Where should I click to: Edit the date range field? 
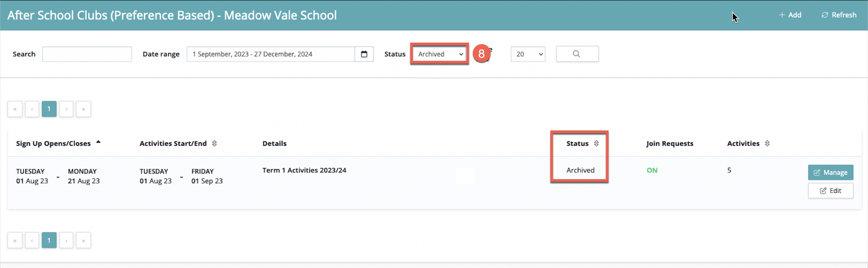click(x=271, y=54)
